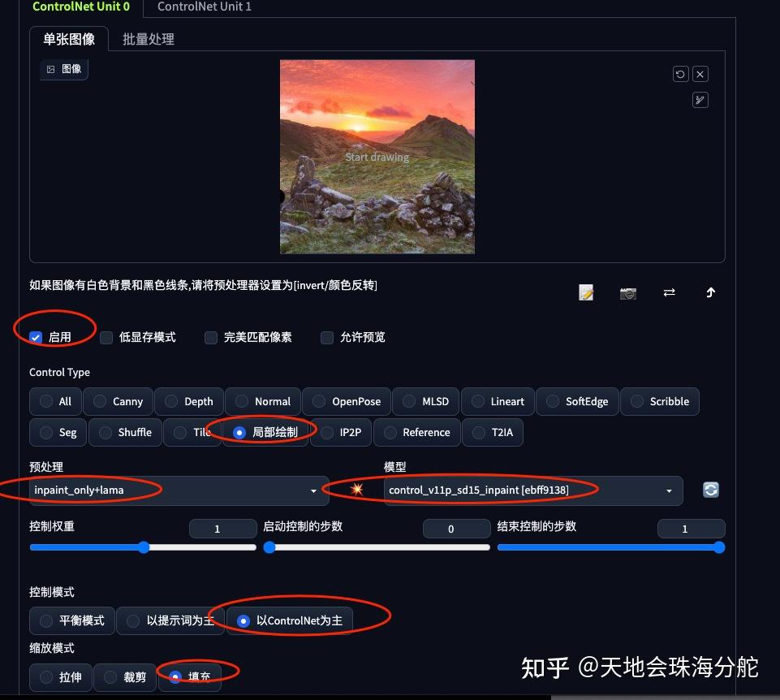Click the up-arrow send dimensions icon
The height and width of the screenshot is (700, 780).
[x=710, y=292]
